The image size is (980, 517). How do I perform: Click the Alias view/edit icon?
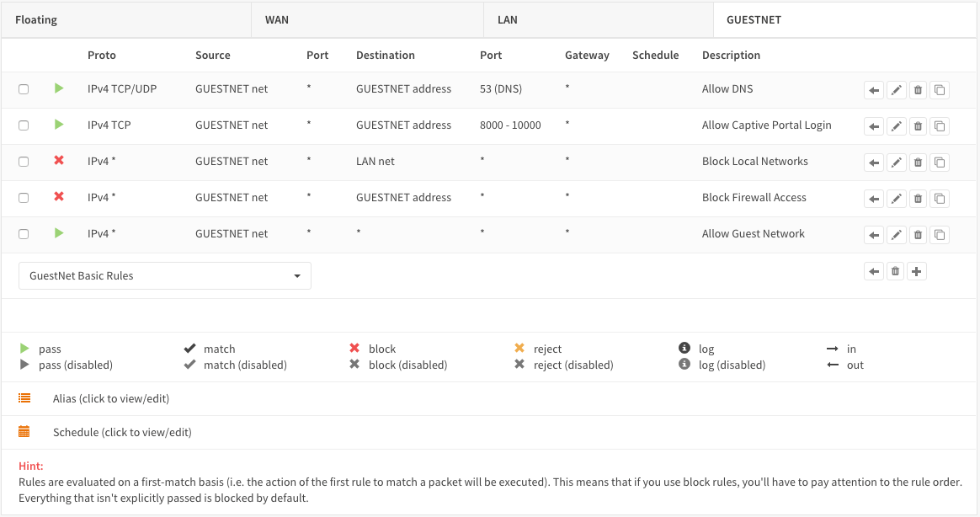[x=24, y=398]
